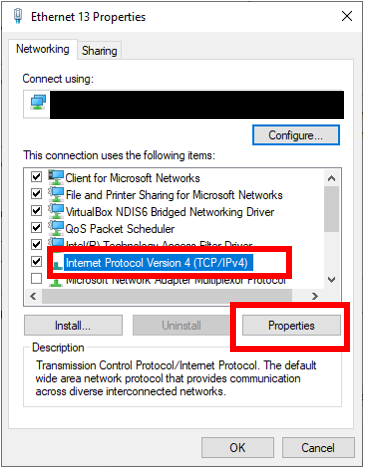Open Properties for the selected item

[291, 326]
